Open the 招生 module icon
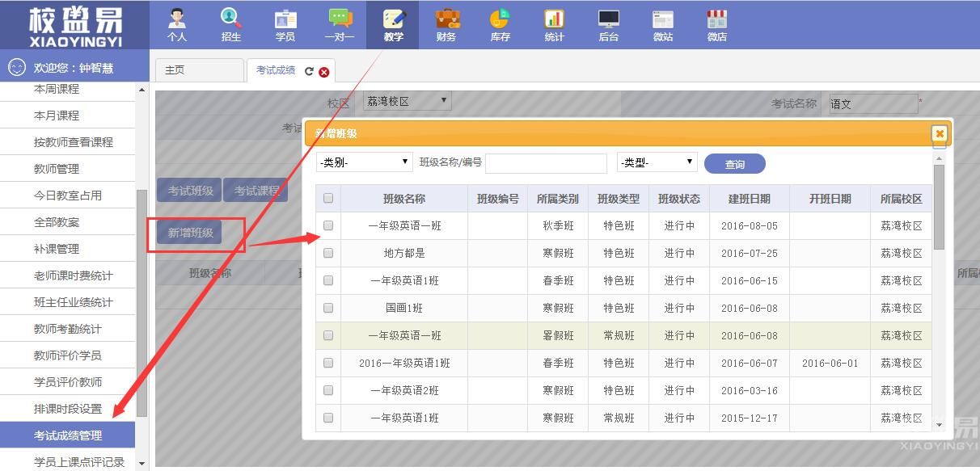The image size is (980, 471). [231, 24]
